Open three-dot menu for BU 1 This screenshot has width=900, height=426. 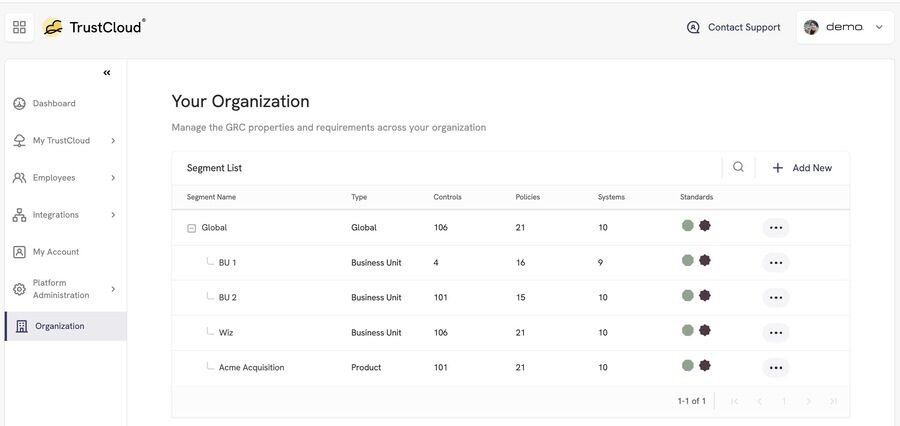(x=775, y=262)
